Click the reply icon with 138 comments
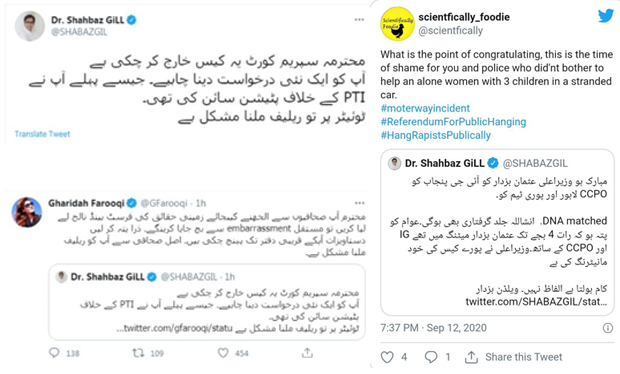This screenshot has width=620, height=374. click(x=54, y=353)
